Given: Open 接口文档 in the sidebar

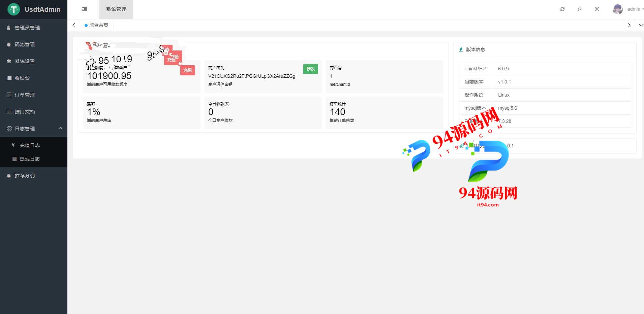Looking at the screenshot, I should coord(34,112).
